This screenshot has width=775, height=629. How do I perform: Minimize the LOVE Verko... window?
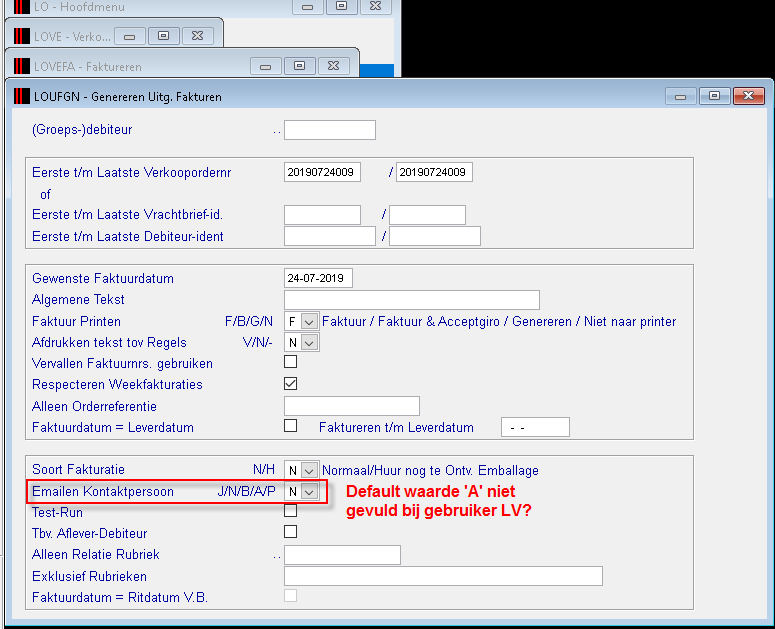point(129,36)
